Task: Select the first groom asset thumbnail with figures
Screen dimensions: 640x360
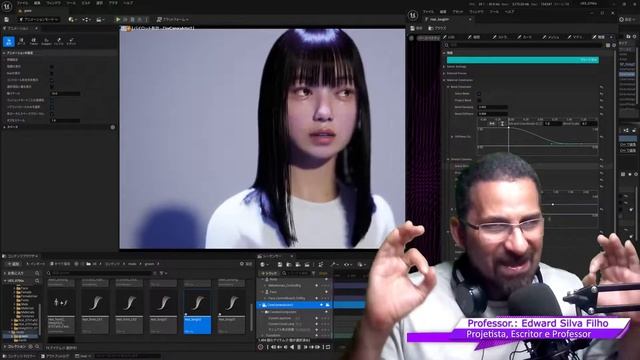Action: [x=61, y=311]
